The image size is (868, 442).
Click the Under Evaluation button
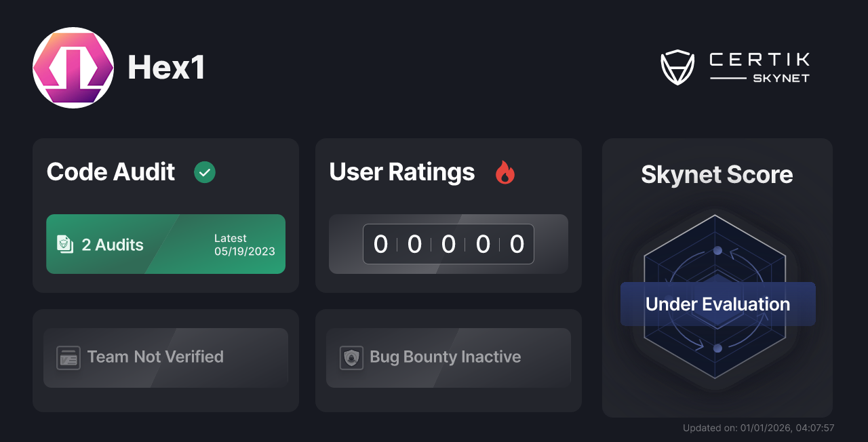[717, 304]
